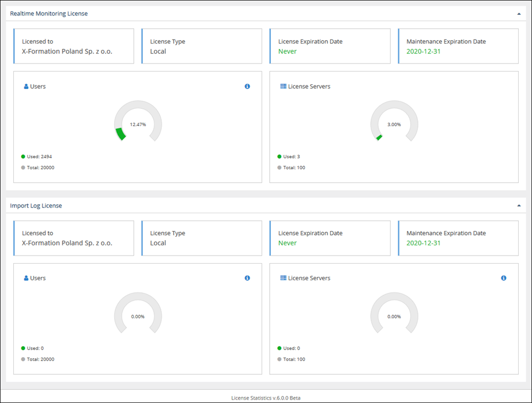Screen dimensions: 532x403
Task: Collapse the Realtime Monitoring License section
Action: coord(519,14)
